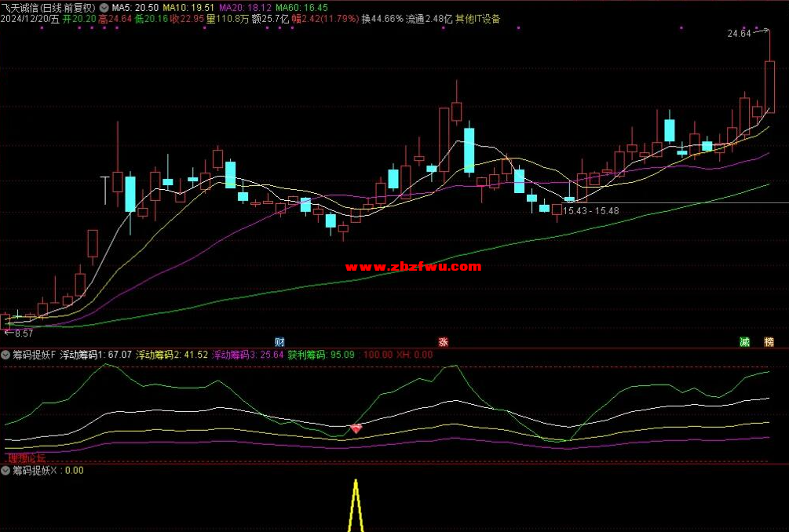This screenshot has height=532, width=789.
Task: Click the 15.43 - 15.48 gap label
Action: [590, 211]
